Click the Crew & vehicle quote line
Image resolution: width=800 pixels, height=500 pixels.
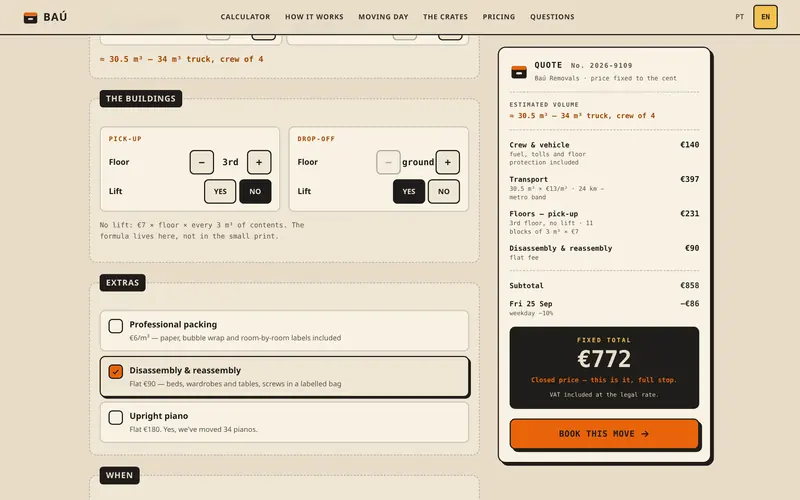pos(604,153)
